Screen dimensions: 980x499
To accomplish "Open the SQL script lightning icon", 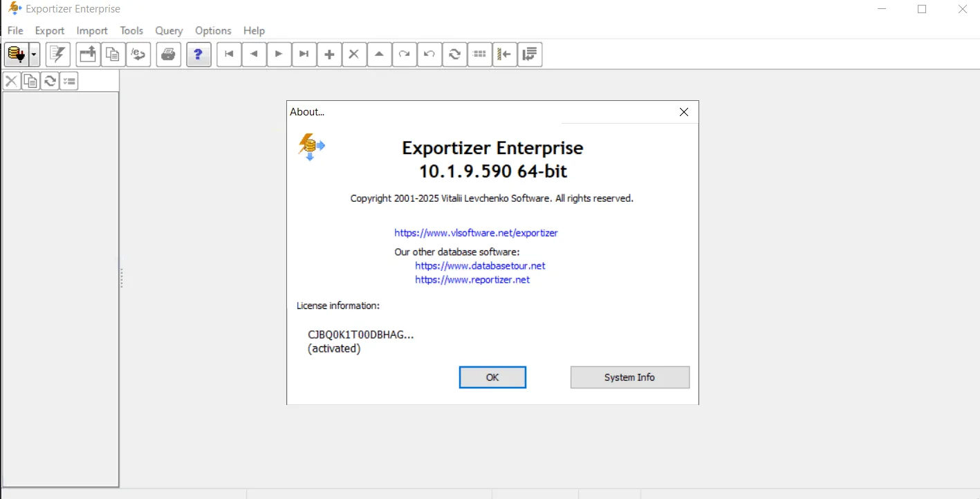I will (58, 54).
